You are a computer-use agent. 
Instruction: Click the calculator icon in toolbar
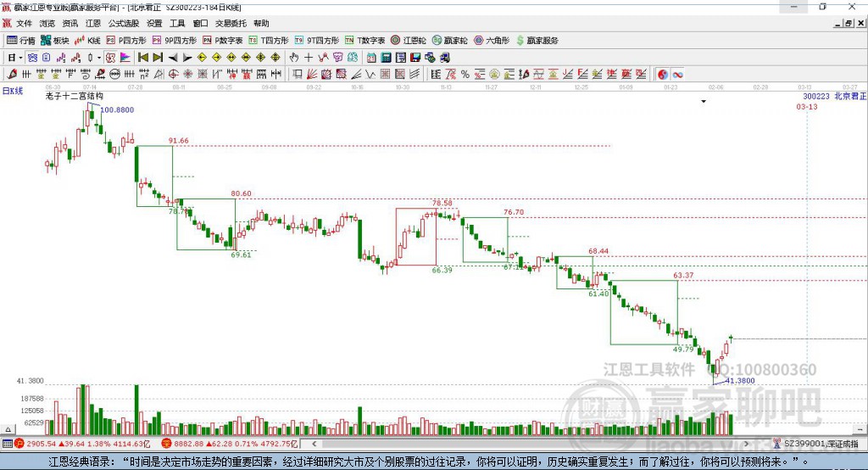(385, 57)
